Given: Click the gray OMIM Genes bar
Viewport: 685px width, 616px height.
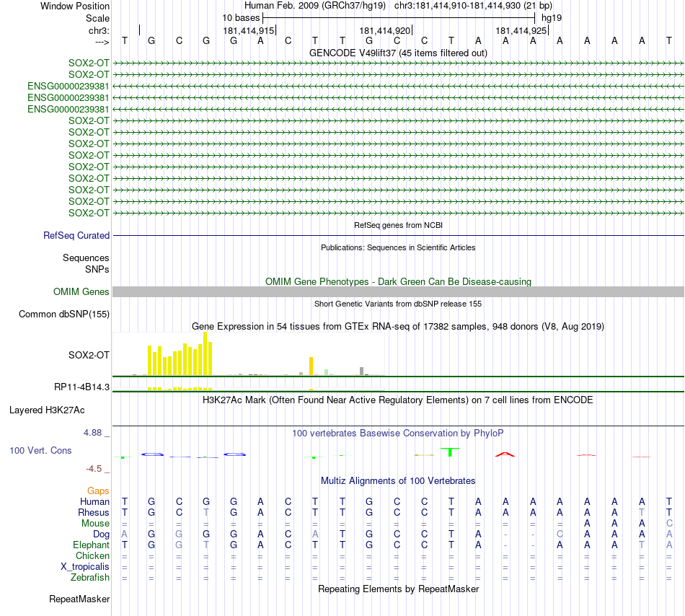Looking at the screenshot, I should pyautogui.click(x=398, y=292).
